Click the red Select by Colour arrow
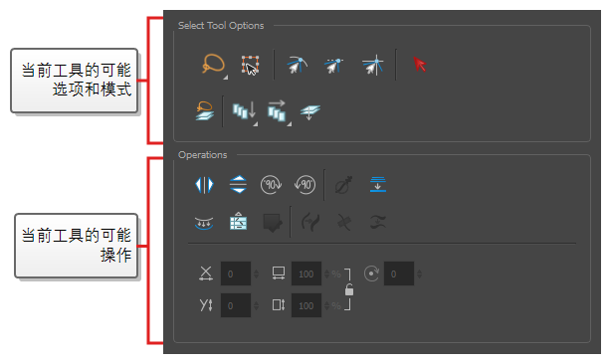The image size is (611, 364). 420,65
